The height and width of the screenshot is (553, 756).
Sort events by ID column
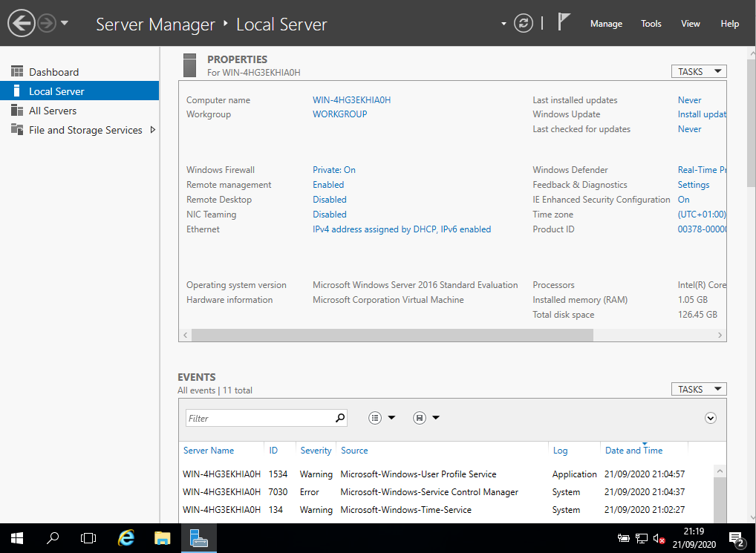tap(273, 451)
